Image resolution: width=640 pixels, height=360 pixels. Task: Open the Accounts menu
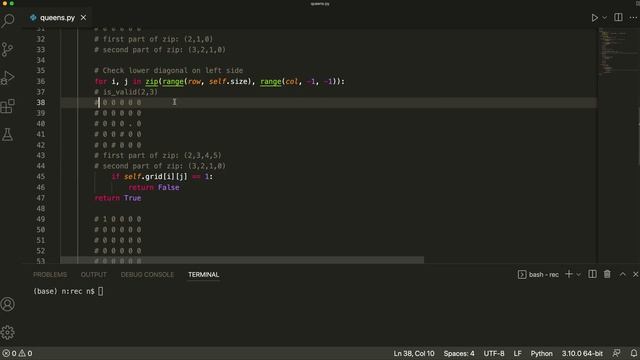8,304
